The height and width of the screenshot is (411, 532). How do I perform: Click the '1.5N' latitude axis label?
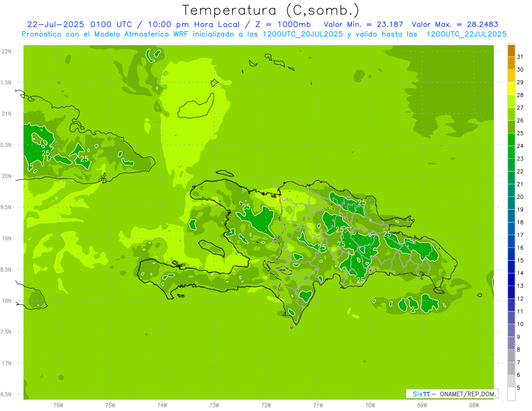pos(7,82)
